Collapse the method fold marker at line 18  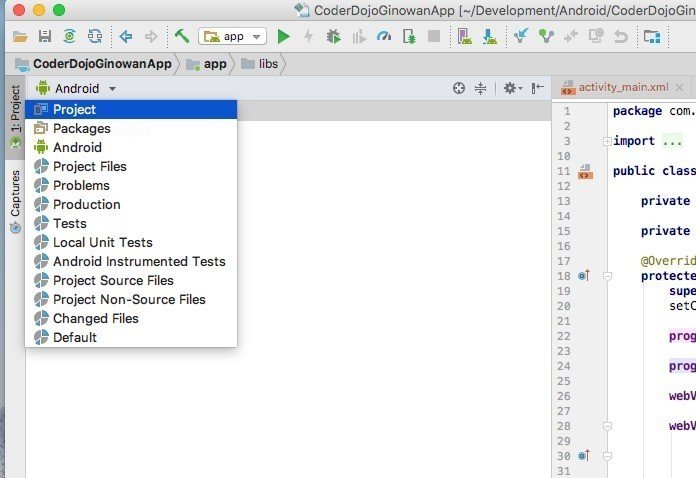coord(607,277)
